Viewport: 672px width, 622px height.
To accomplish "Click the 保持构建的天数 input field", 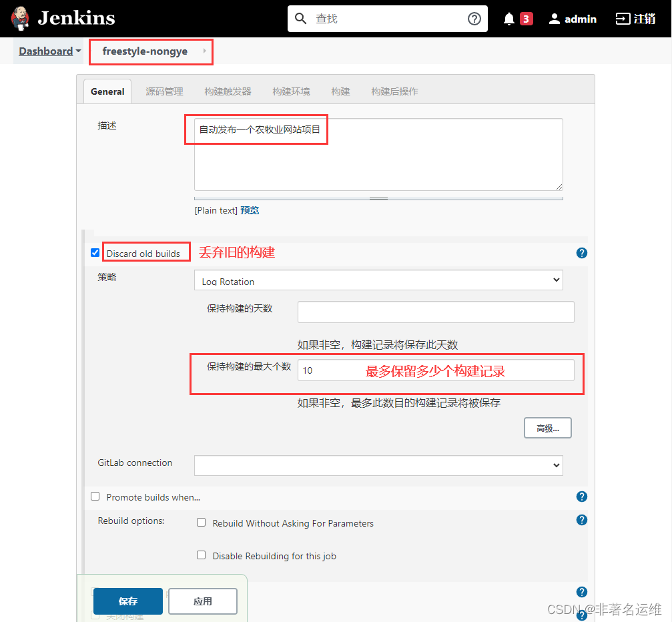I will click(x=436, y=312).
